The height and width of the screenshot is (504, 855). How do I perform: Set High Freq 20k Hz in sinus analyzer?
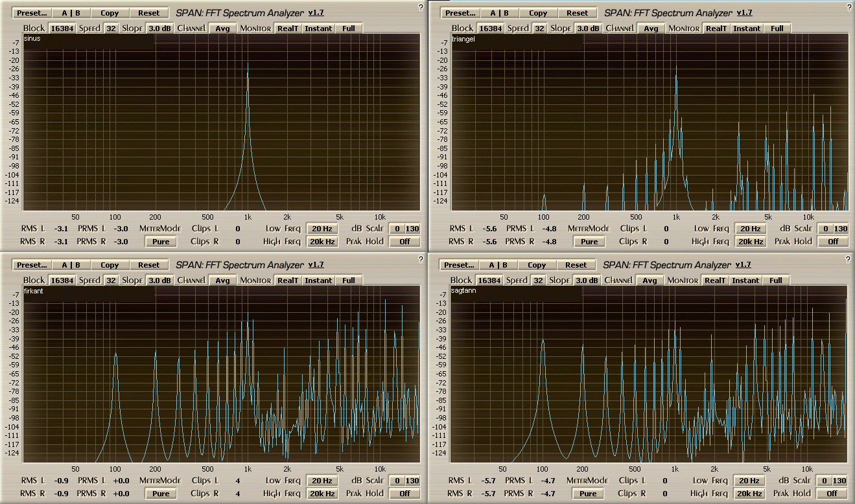[322, 242]
